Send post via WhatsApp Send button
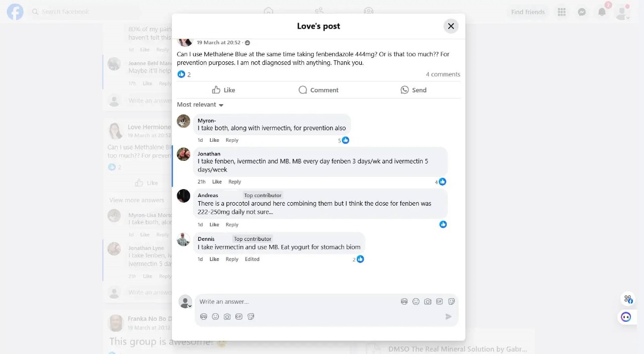Image resolution: width=644 pixels, height=354 pixels. [x=414, y=90]
